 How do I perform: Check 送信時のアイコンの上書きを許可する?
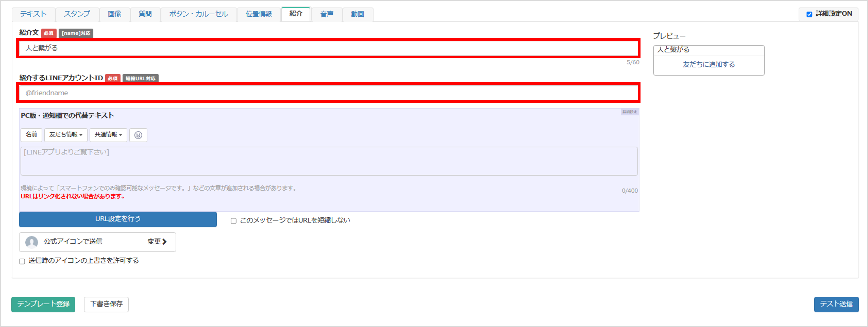click(22, 261)
